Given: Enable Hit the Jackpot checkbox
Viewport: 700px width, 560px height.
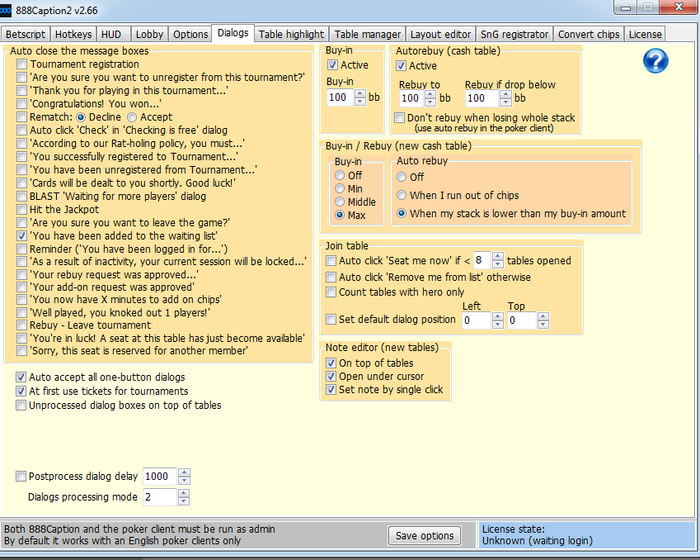Looking at the screenshot, I should pyautogui.click(x=21, y=209).
